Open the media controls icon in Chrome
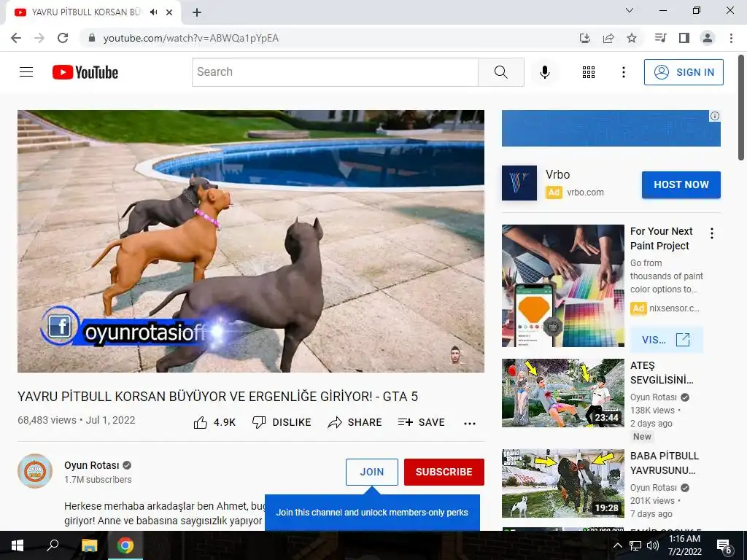 pos(660,38)
